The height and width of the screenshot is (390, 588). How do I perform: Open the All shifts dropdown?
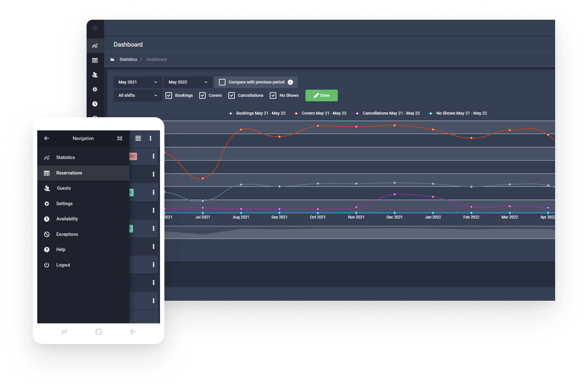[x=138, y=95]
